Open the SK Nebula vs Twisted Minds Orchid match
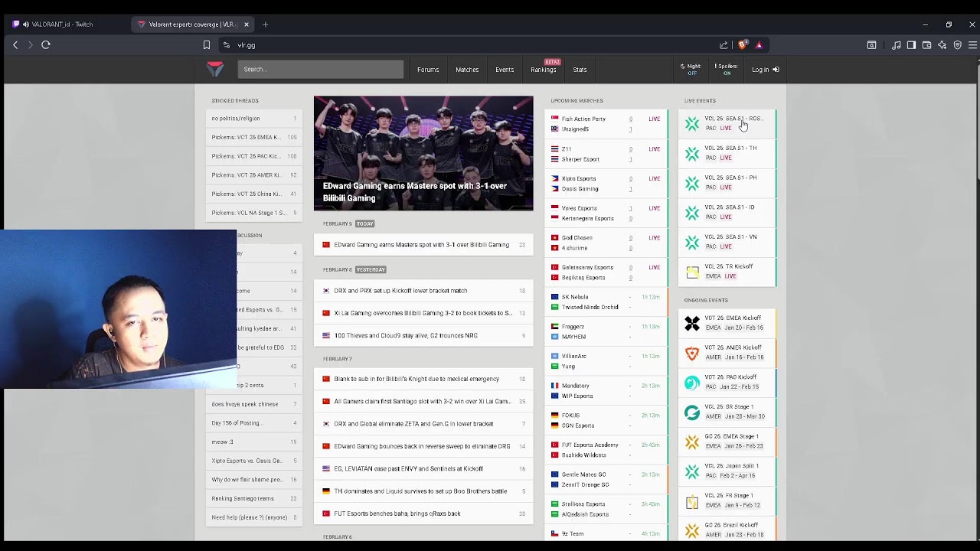This screenshot has height=551, width=980. [606, 302]
